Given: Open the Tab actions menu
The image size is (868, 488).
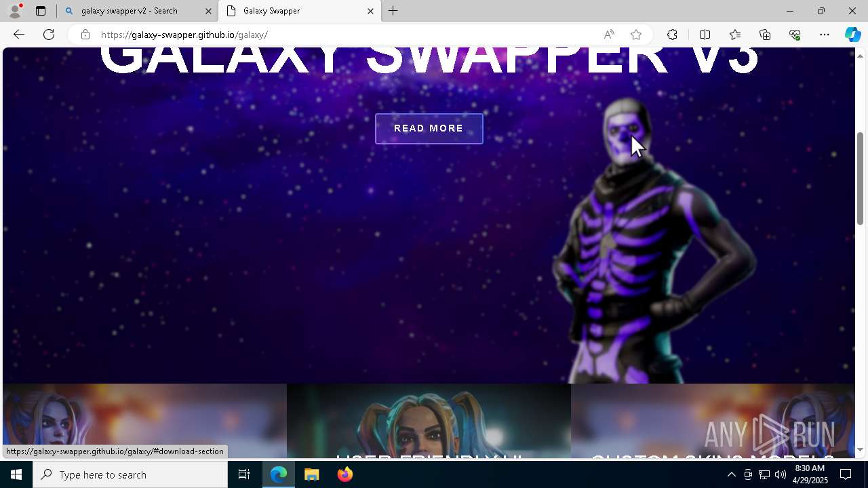Looking at the screenshot, I should pos(41,11).
